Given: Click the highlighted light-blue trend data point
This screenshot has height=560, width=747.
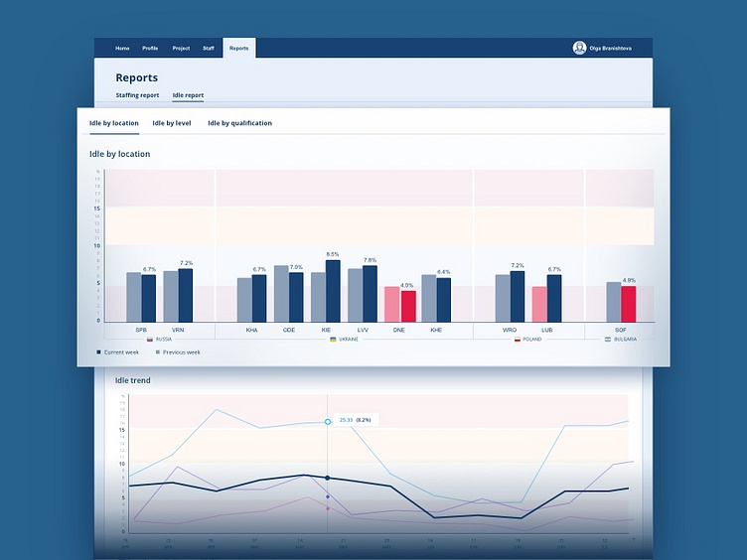Looking at the screenshot, I should coord(328,422).
